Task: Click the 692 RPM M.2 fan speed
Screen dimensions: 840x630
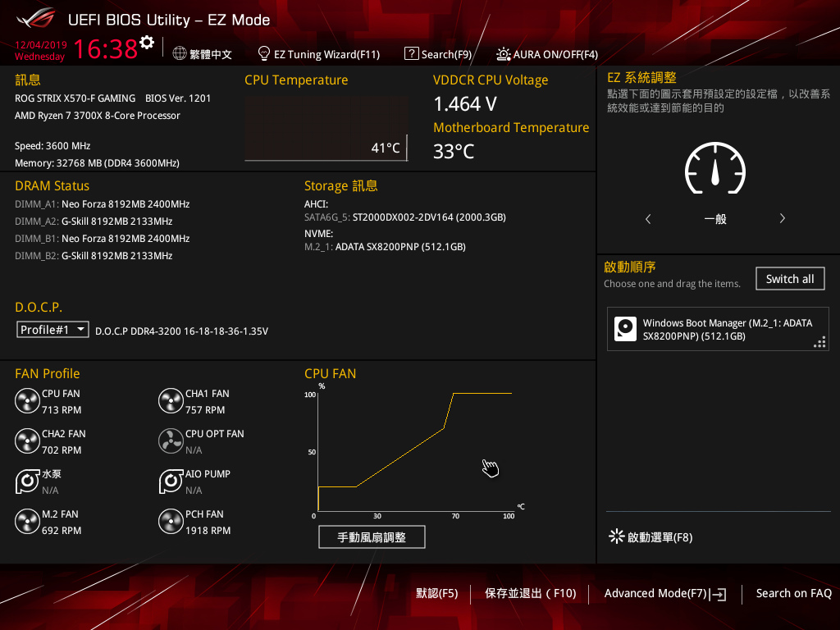Action: click(62, 531)
